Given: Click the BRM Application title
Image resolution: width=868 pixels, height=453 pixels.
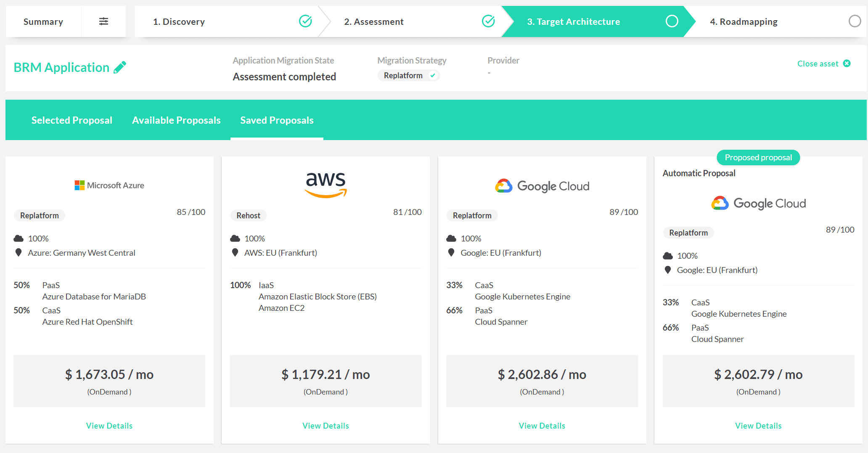Looking at the screenshot, I should click(61, 67).
